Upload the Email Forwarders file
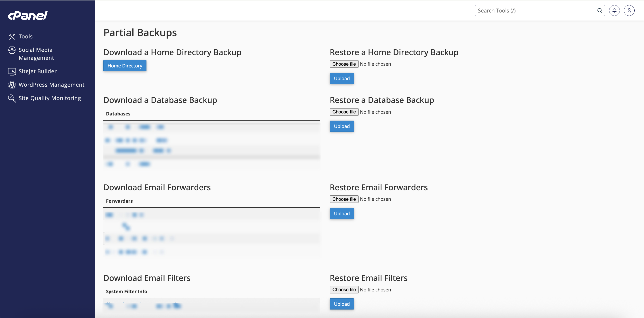The width and height of the screenshot is (644, 318). coord(341,213)
